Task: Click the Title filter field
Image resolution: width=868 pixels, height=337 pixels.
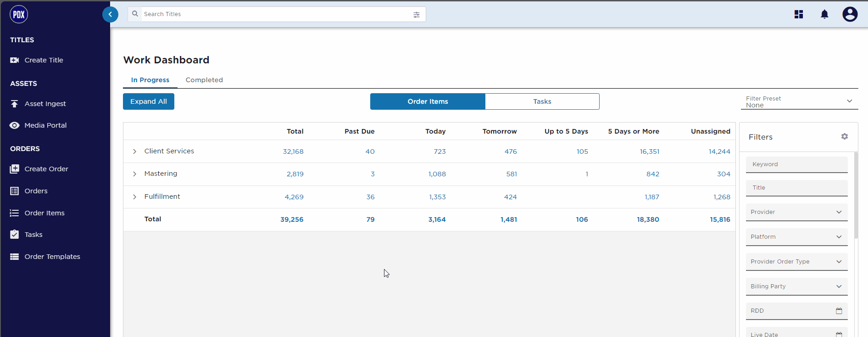Action: click(x=796, y=188)
